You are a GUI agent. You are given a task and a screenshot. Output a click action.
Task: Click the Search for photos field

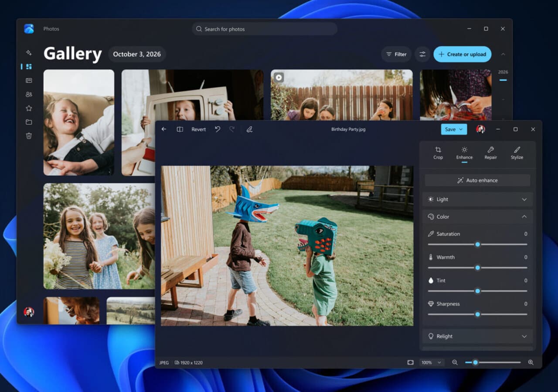coord(265,29)
